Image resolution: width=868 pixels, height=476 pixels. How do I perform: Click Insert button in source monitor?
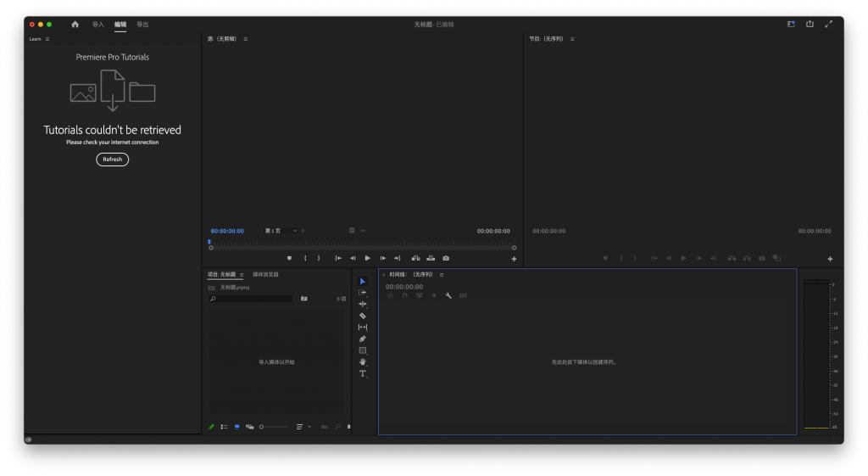[x=415, y=258]
